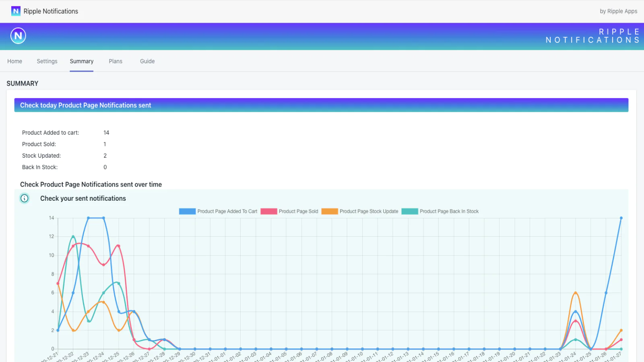
Task: Click the Ripple Notifications header title
Action: pos(51,11)
